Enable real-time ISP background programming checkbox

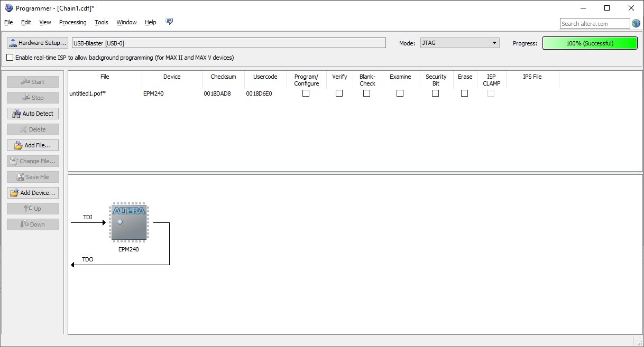click(10, 58)
